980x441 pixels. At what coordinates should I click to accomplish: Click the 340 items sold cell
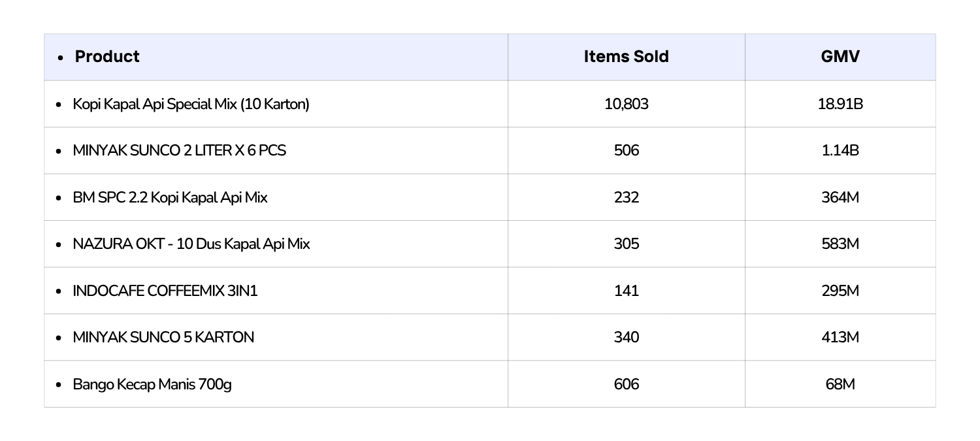click(x=626, y=337)
